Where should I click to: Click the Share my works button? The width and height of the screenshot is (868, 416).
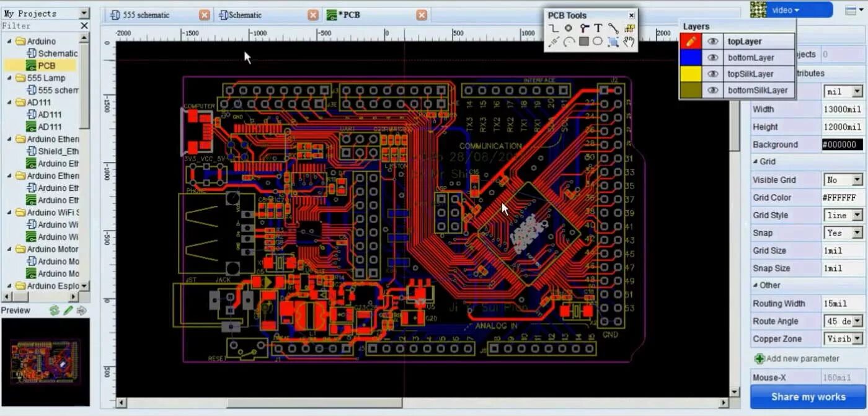click(x=808, y=397)
